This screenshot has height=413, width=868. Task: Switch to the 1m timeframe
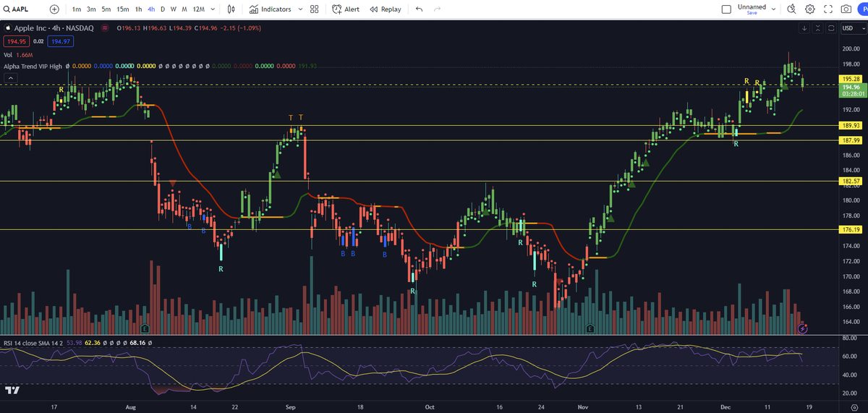(77, 9)
